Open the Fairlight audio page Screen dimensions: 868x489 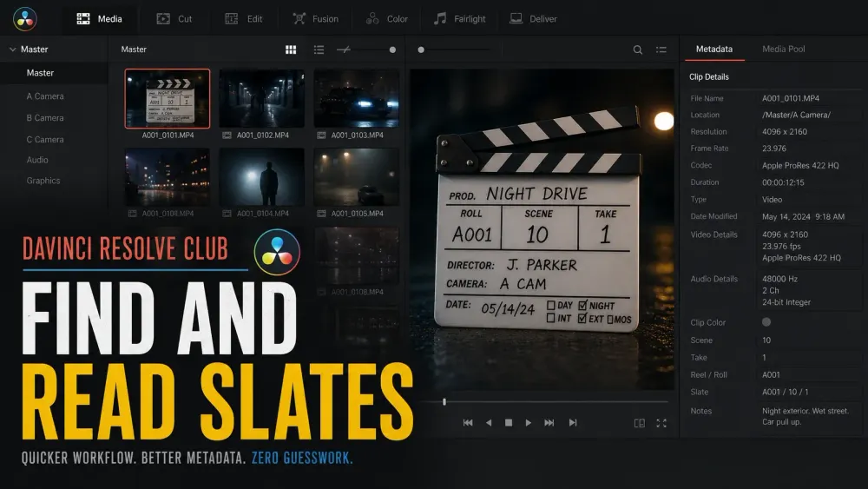pyautogui.click(x=459, y=19)
